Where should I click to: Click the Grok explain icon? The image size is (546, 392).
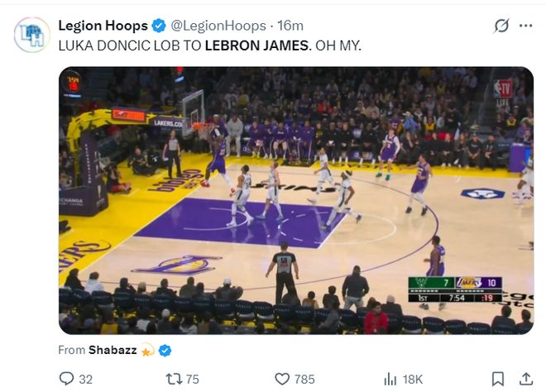[x=501, y=26]
